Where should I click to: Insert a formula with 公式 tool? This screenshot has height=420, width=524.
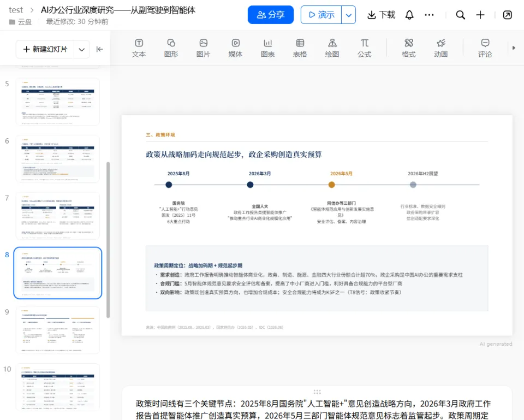click(364, 49)
